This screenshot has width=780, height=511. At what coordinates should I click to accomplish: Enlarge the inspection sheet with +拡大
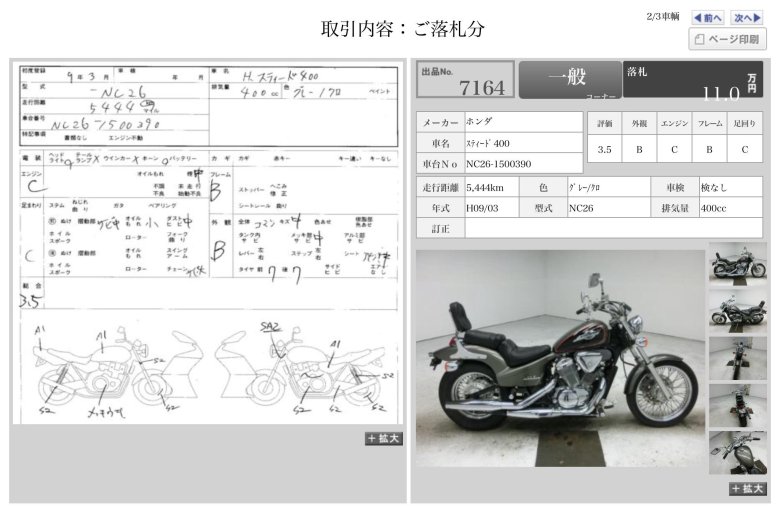[x=384, y=438]
